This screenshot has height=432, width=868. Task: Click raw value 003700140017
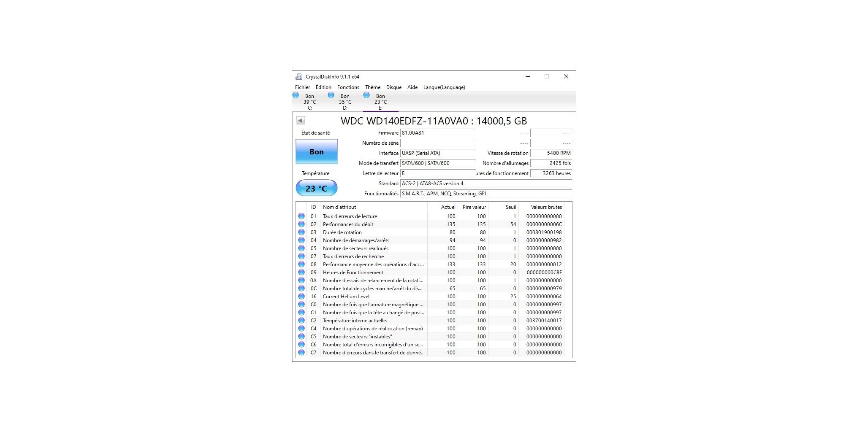coord(544,321)
